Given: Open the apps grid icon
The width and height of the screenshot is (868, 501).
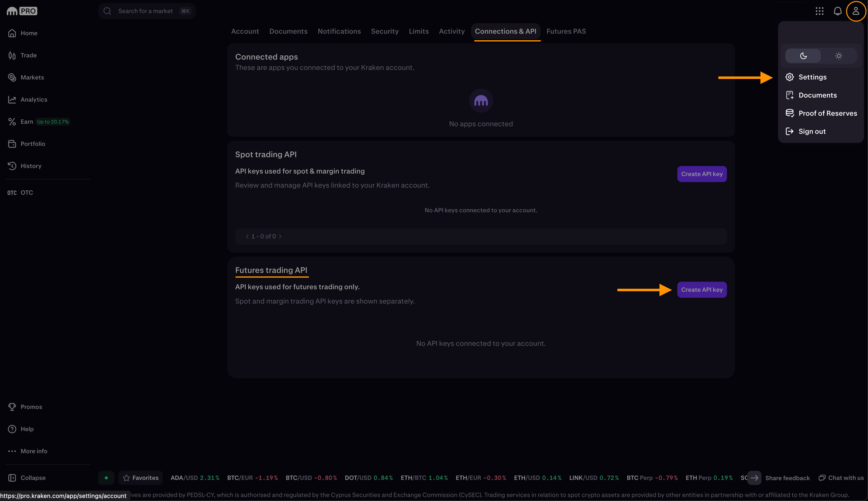Looking at the screenshot, I should click(x=819, y=11).
